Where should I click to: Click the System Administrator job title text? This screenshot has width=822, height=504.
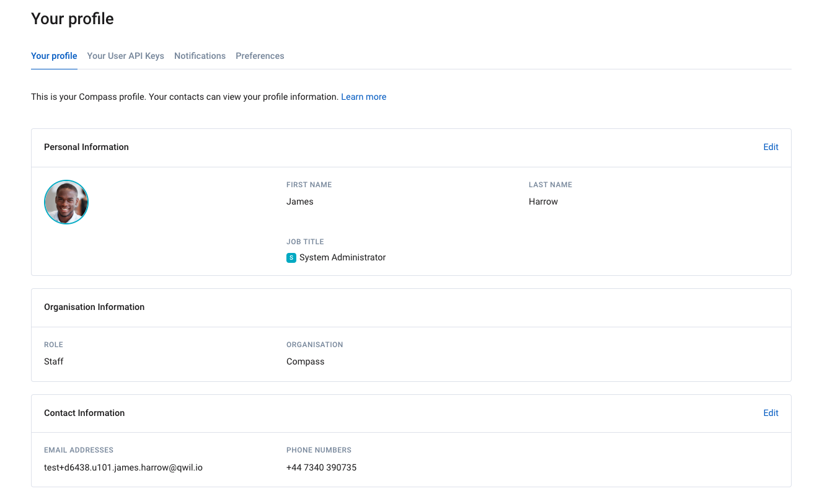pyautogui.click(x=342, y=257)
